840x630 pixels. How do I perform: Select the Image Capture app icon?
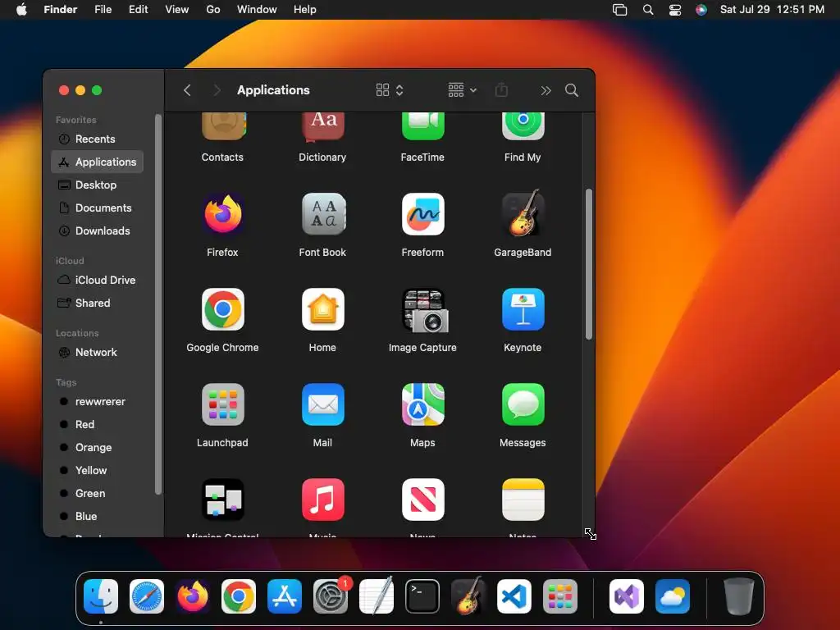coord(425,311)
